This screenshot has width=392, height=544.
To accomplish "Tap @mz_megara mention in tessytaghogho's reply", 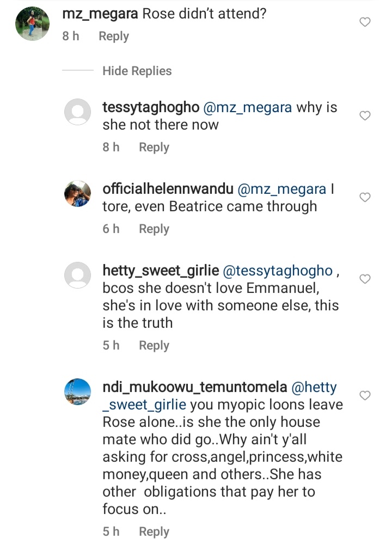I will [248, 108].
